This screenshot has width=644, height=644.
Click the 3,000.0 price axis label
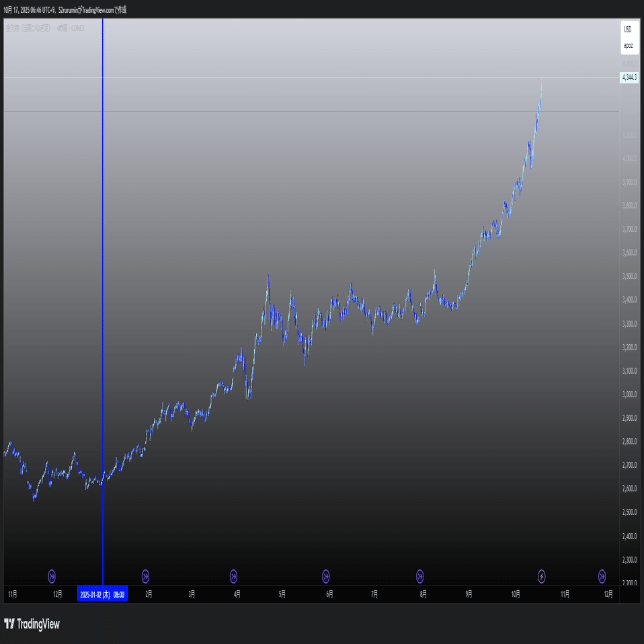click(630, 395)
